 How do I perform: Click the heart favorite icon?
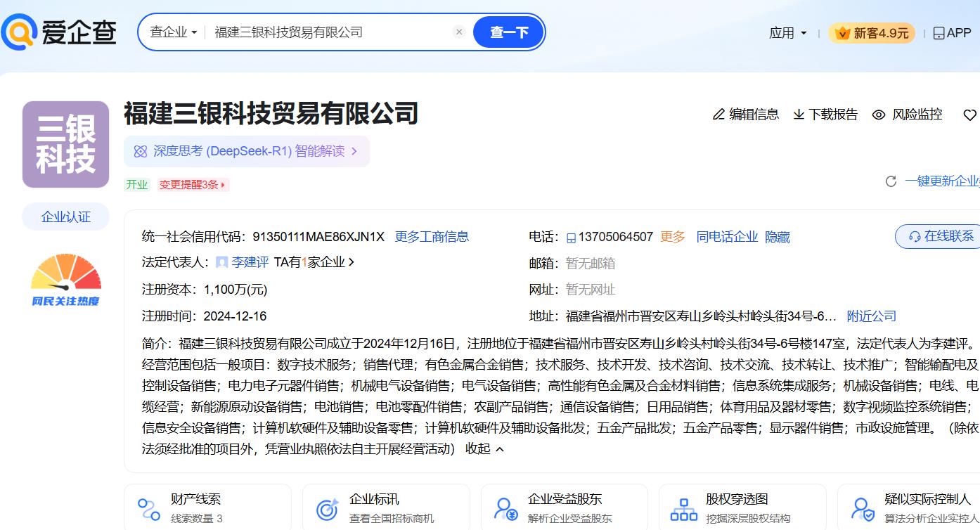pyautogui.click(x=969, y=115)
